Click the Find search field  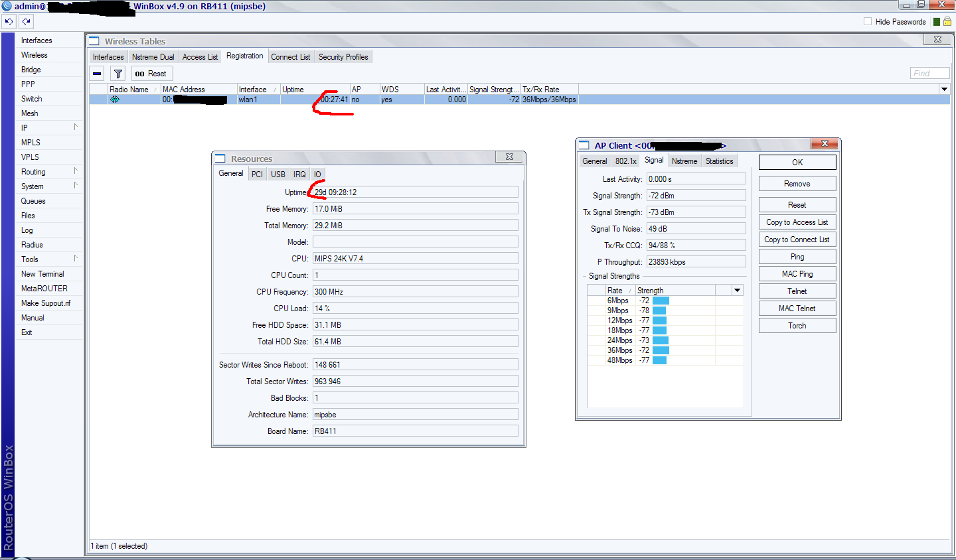929,74
